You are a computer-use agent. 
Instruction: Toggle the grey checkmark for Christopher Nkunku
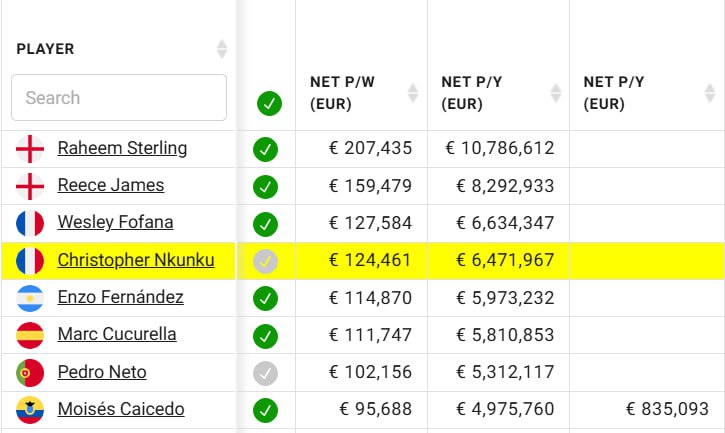coord(265,261)
